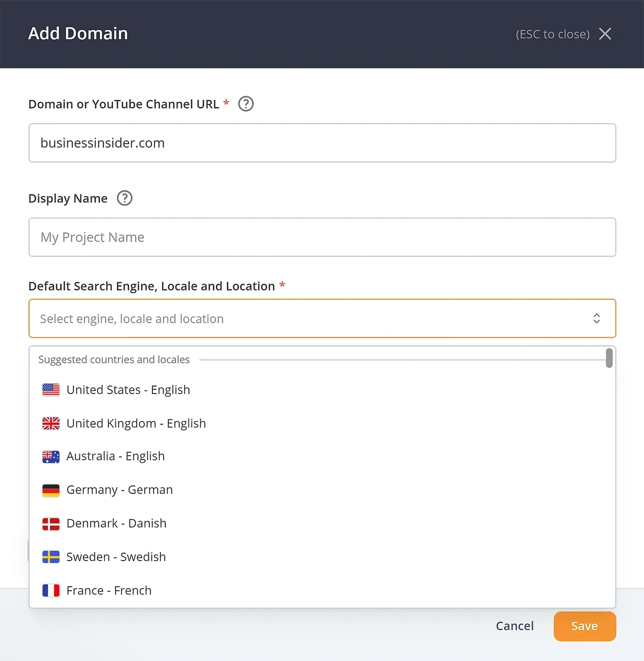Focus the My Project Name field
644x661 pixels.
click(322, 237)
